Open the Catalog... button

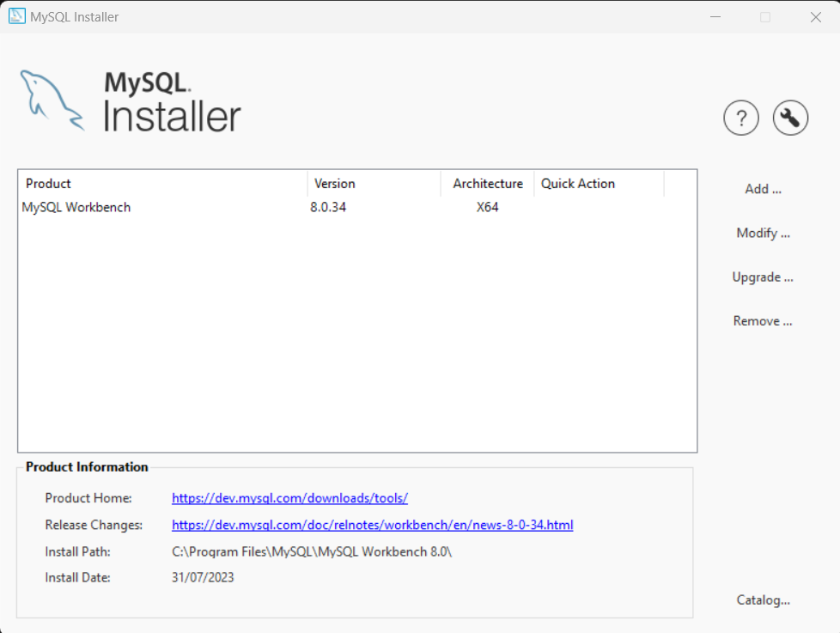coord(763,600)
